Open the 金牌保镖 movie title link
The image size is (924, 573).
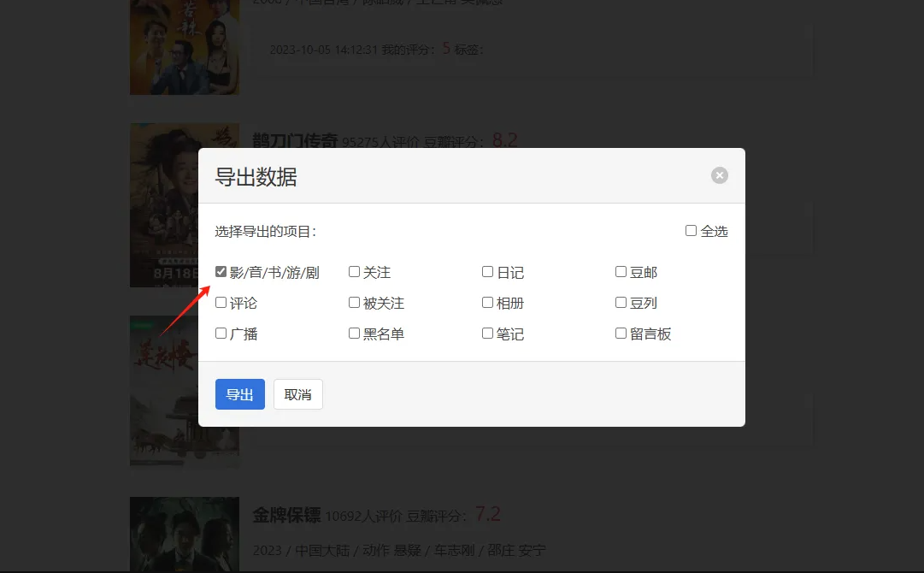285,515
